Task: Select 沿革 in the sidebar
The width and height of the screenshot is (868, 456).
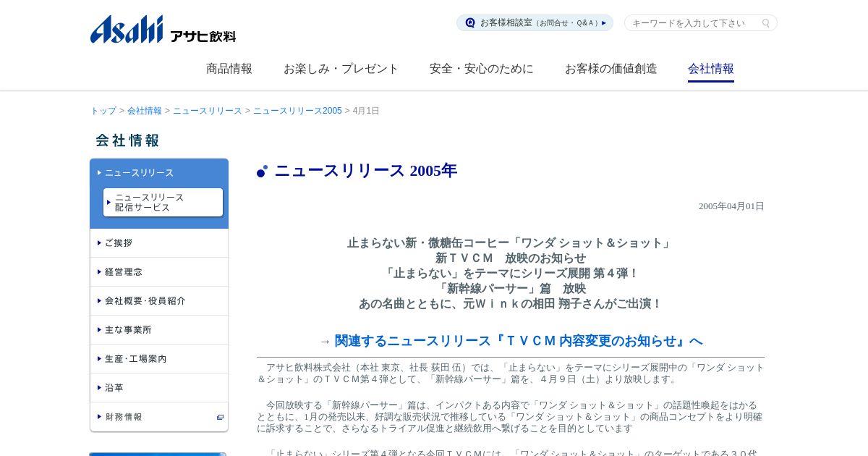Action: point(159,388)
